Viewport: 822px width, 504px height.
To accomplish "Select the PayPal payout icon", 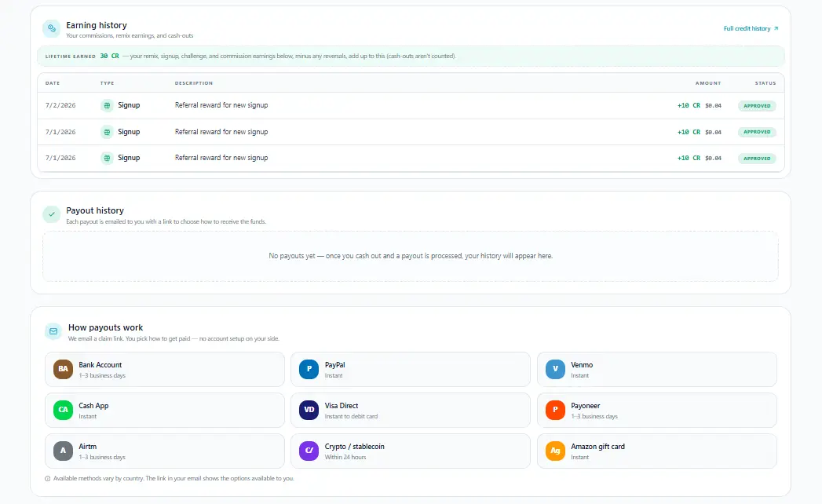I will click(x=309, y=369).
